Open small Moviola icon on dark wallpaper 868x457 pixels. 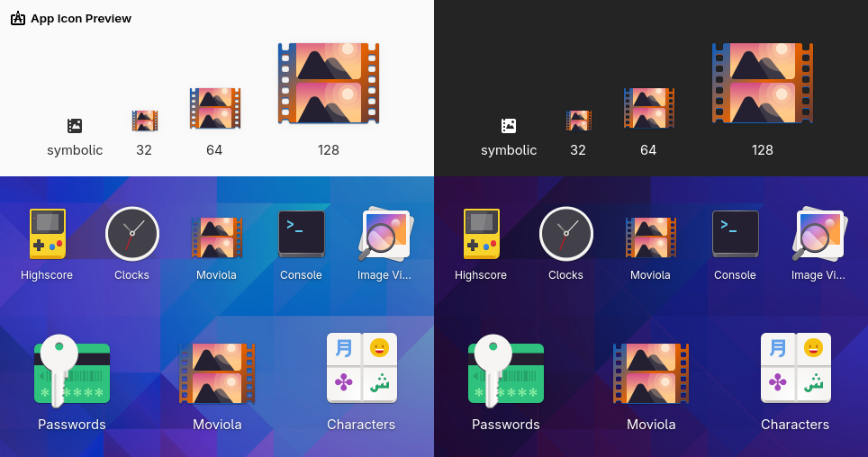(x=650, y=237)
